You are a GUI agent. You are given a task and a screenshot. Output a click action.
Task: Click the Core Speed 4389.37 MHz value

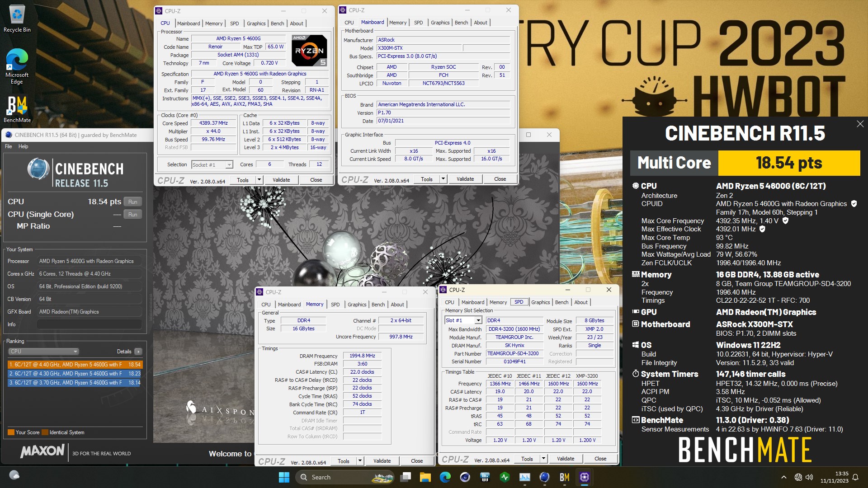(213, 123)
